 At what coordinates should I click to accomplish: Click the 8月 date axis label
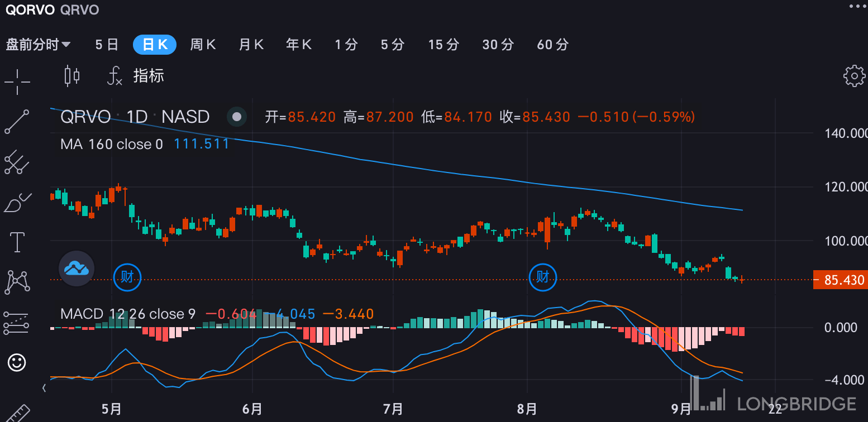(527, 409)
